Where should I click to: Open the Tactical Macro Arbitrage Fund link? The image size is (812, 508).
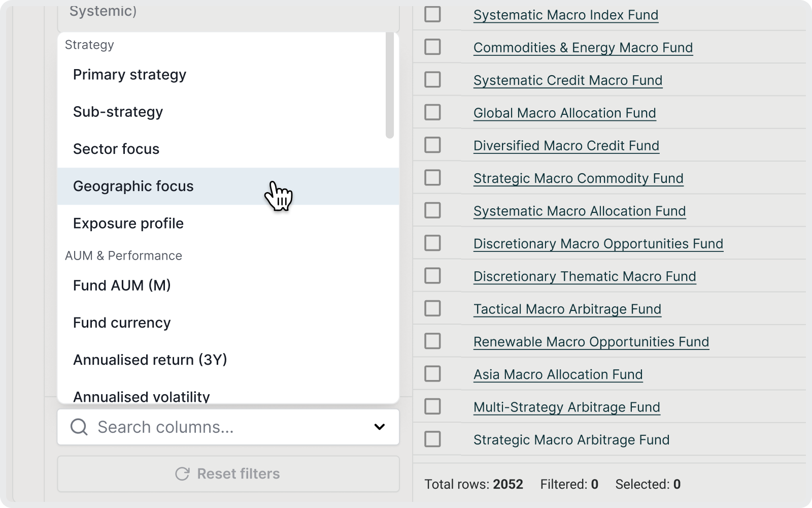tap(567, 309)
